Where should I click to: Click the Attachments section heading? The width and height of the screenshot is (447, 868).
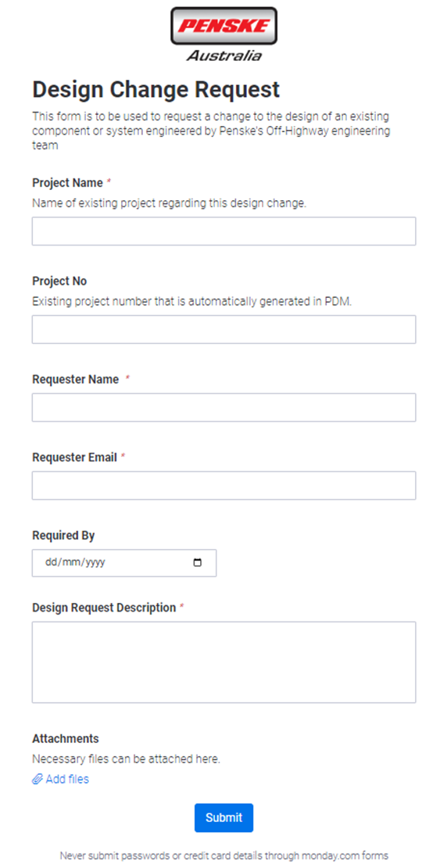66,738
